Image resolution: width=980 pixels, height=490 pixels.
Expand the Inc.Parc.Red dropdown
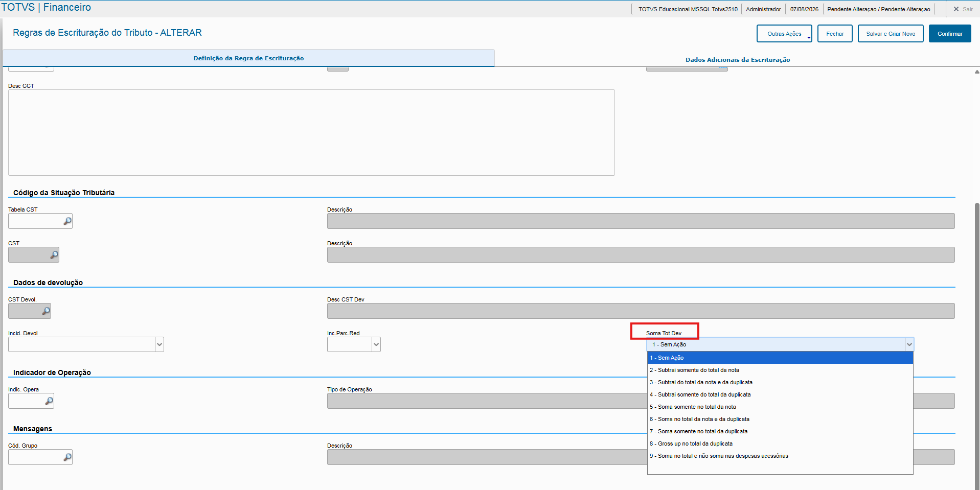pyautogui.click(x=376, y=344)
